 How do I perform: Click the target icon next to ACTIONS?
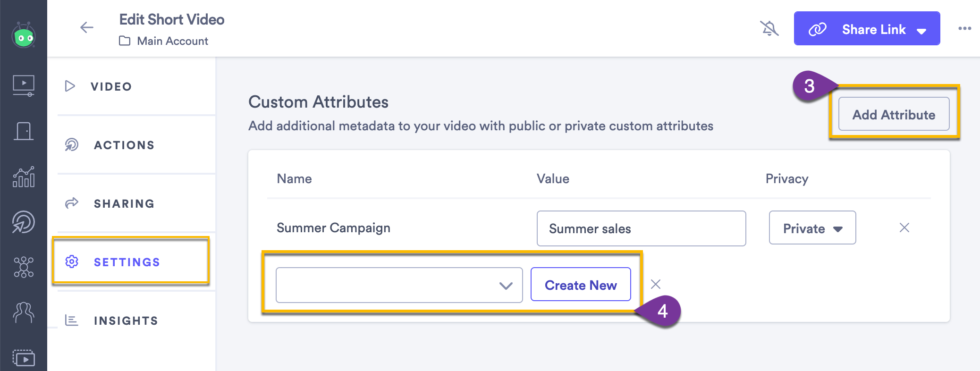[72, 144]
